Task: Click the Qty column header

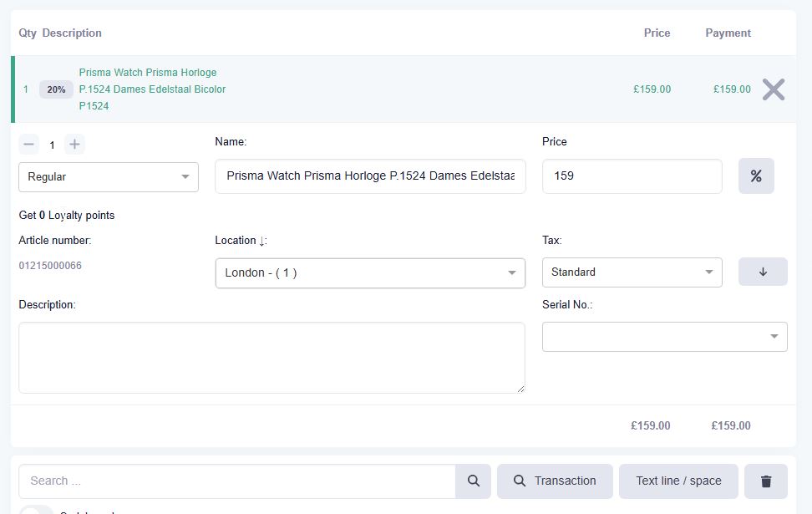Action: click(x=28, y=33)
